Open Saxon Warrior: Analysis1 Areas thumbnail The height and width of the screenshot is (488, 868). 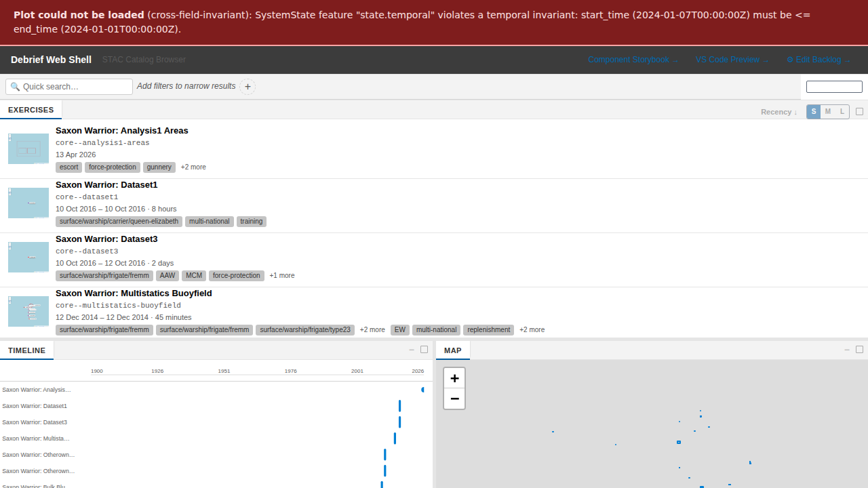28,148
